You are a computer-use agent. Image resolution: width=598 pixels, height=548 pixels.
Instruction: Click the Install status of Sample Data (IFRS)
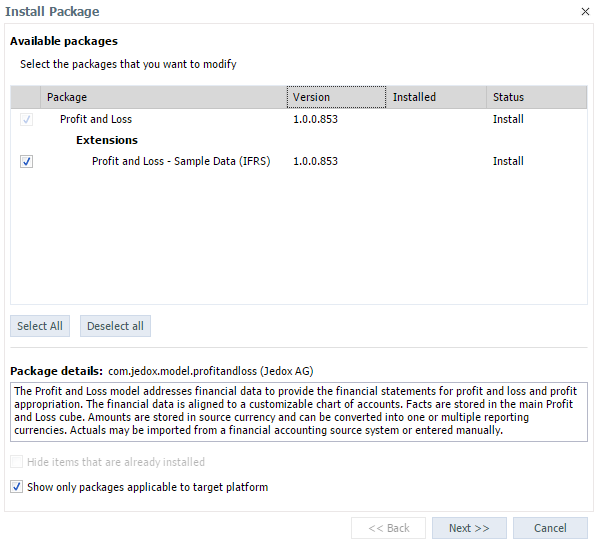pyautogui.click(x=508, y=161)
